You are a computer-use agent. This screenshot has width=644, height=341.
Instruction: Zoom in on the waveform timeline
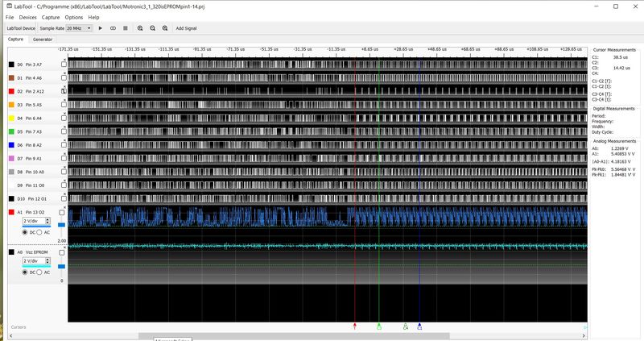[x=140, y=28]
